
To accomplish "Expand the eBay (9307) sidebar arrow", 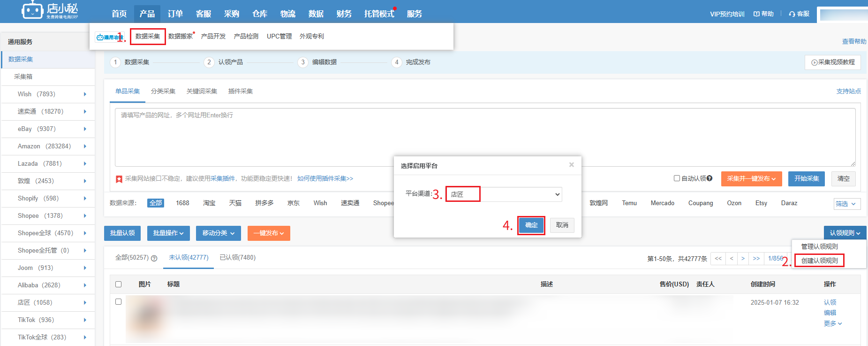I will [85, 129].
